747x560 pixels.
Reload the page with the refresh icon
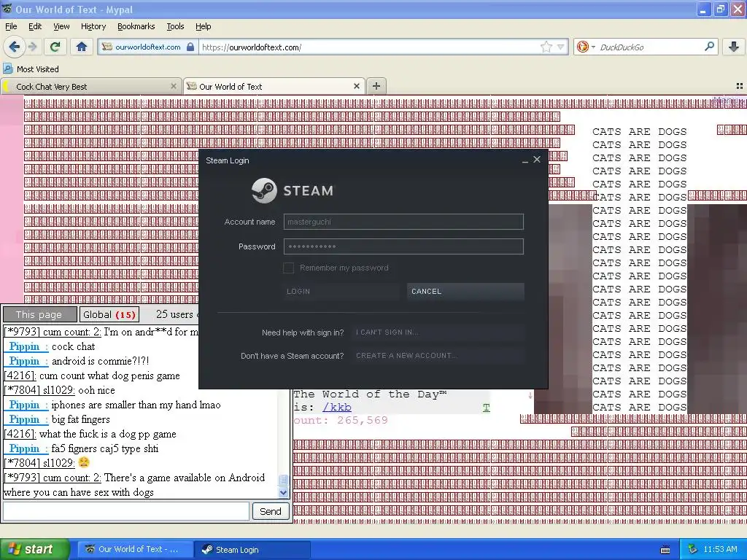coord(55,47)
